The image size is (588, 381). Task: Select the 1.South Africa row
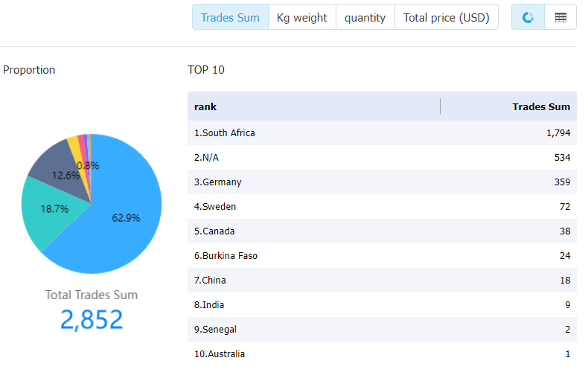tap(382, 132)
